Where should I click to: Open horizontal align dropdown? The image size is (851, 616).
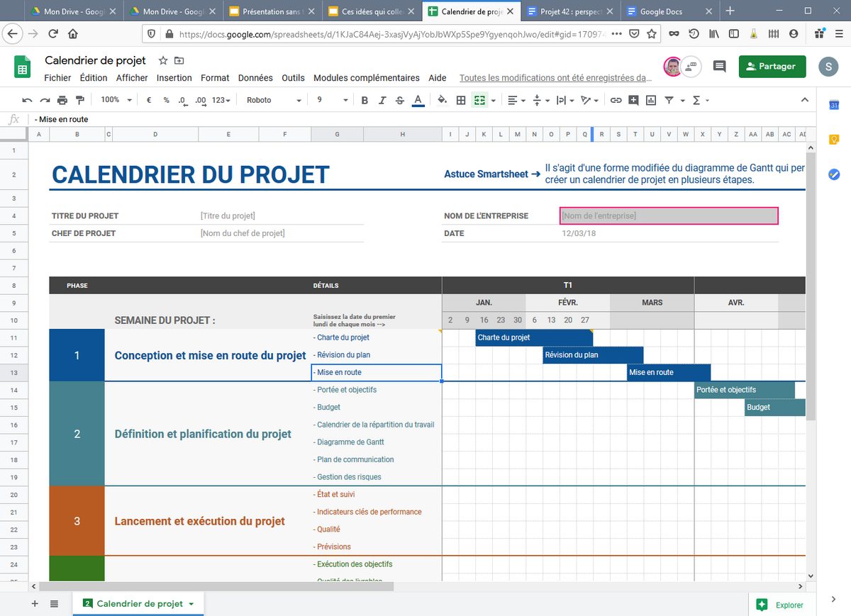[517, 100]
